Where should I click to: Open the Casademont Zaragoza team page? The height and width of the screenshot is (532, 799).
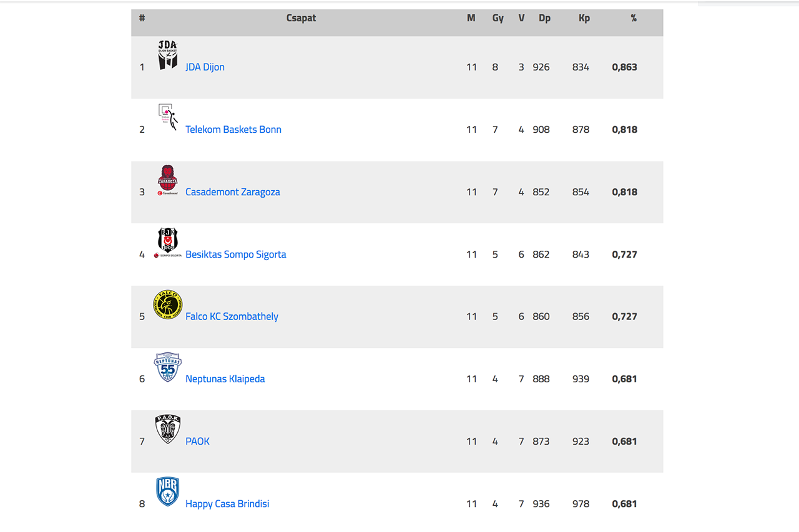(233, 192)
